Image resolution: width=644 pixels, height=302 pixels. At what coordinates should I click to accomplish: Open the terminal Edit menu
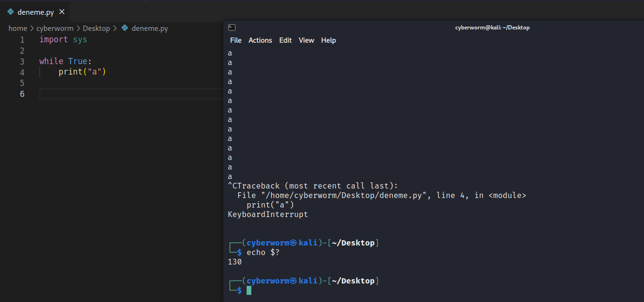point(285,40)
